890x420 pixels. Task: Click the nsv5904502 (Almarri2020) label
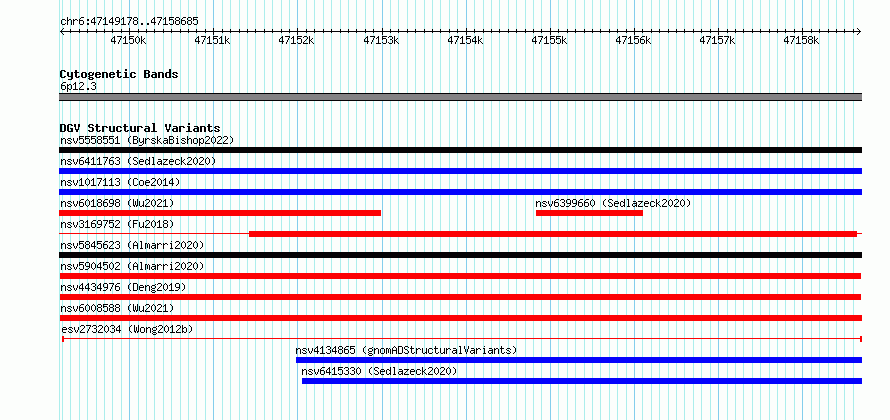[132, 266]
